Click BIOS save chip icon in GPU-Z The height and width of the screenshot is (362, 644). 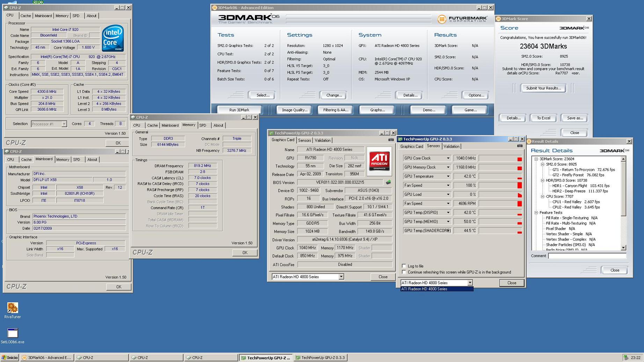tap(388, 182)
